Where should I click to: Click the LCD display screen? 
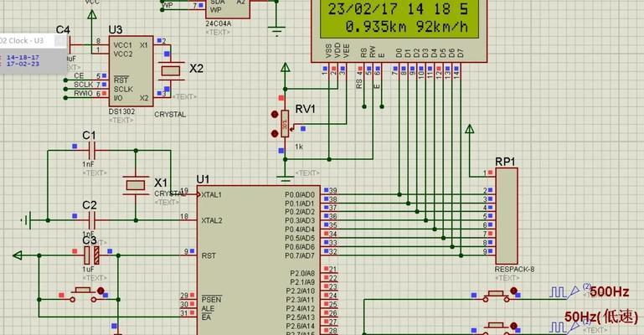399,18
